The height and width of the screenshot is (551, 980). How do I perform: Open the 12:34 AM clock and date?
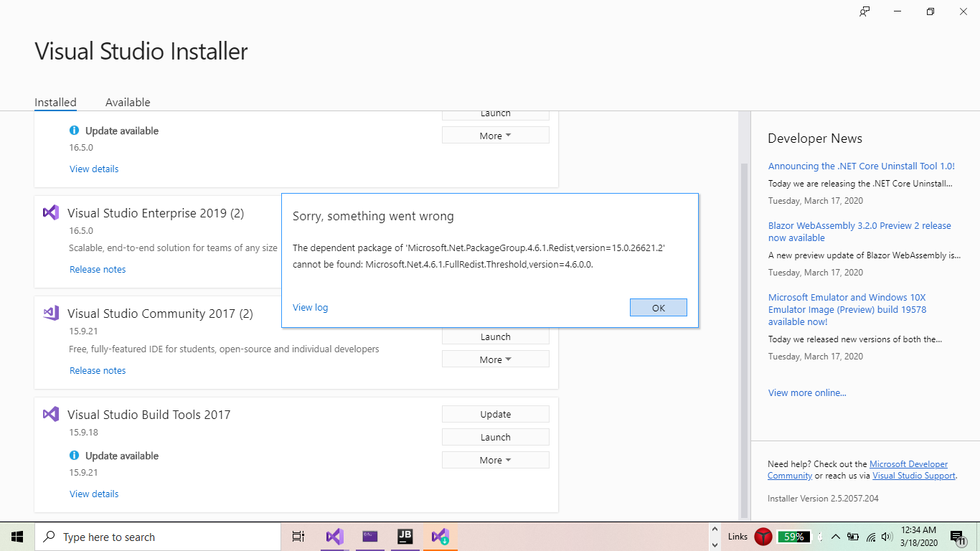(918, 537)
